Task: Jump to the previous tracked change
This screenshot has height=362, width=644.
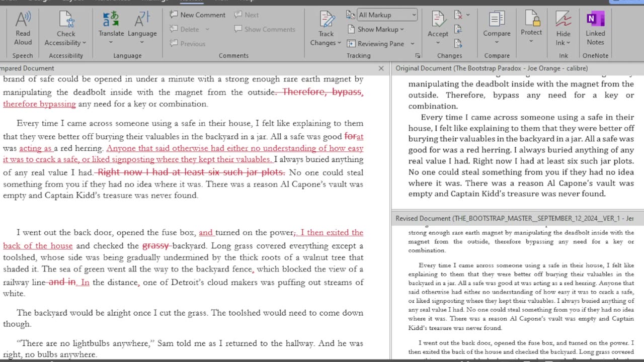Action: tap(458, 29)
